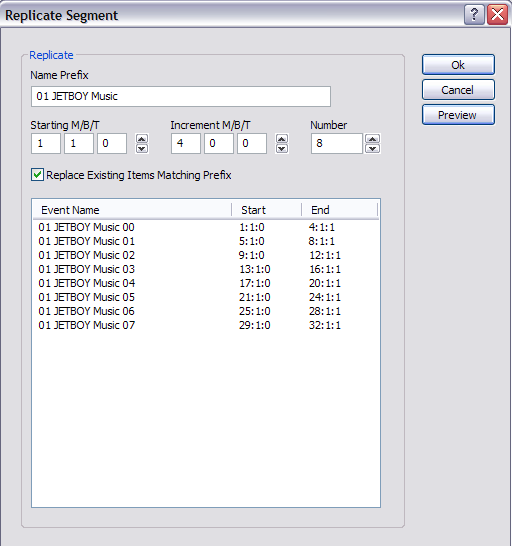This screenshot has width=512, height=546.
Task: Click the Cancel button
Action: [458, 90]
